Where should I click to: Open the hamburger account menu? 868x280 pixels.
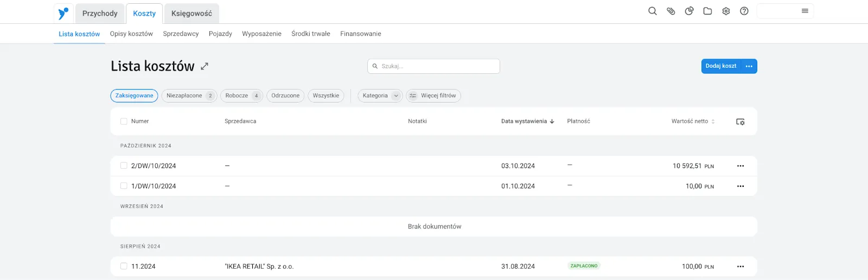point(805,11)
